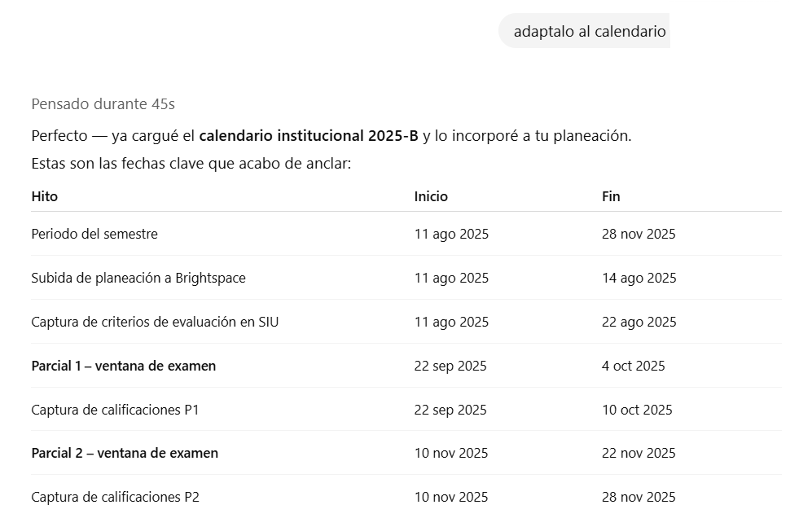Click 'Parcial 2 – ventana de examen' row

point(125,453)
